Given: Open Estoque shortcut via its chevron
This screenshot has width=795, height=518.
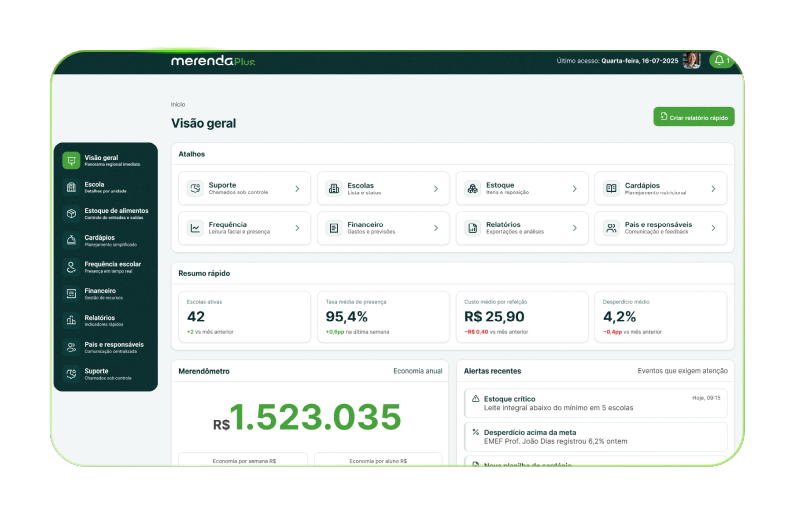Looking at the screenshot, I should click(x=574, y=188).
